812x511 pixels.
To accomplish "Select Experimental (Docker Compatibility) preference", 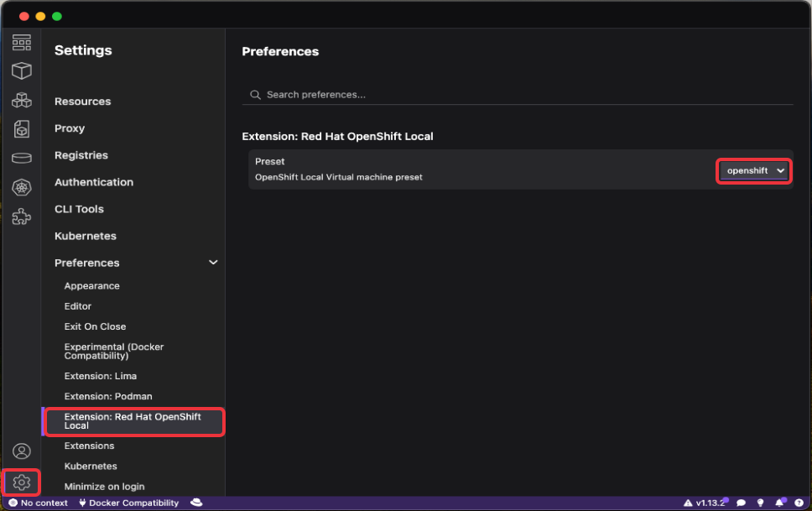I will tap(114, 352).
